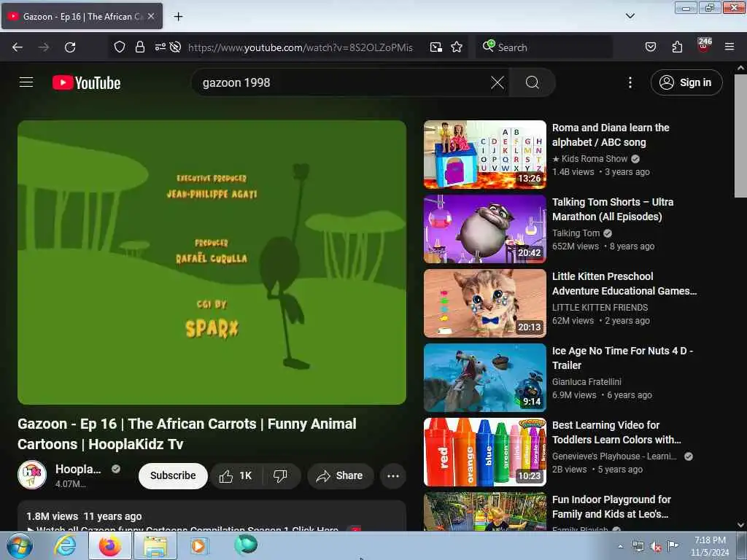Image resolution: width=747 pixels, height=560 pixels.
Task: Select the Gazoon - Ep 16 browser tab
Action: (82, 16)
